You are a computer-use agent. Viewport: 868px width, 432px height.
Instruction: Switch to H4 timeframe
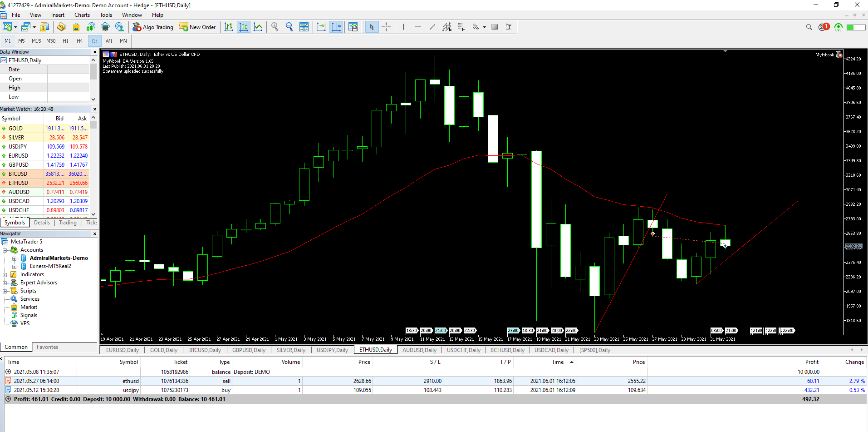click(80, 41)
